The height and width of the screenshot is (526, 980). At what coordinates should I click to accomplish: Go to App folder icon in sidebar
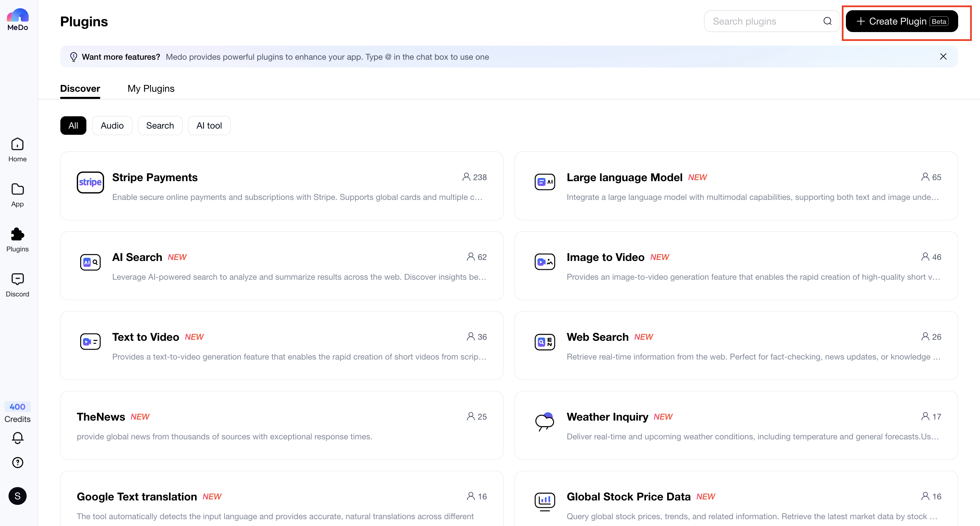click(x=17, y=189)
